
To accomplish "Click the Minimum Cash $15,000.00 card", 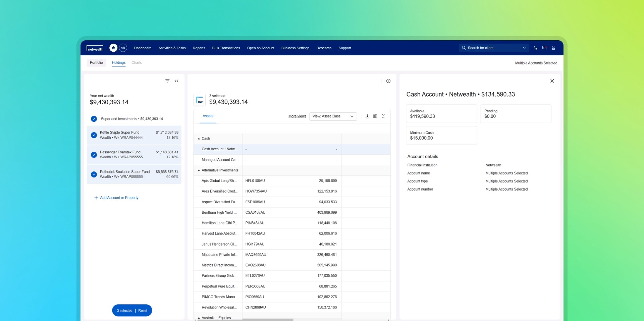I will pos(441,136).
